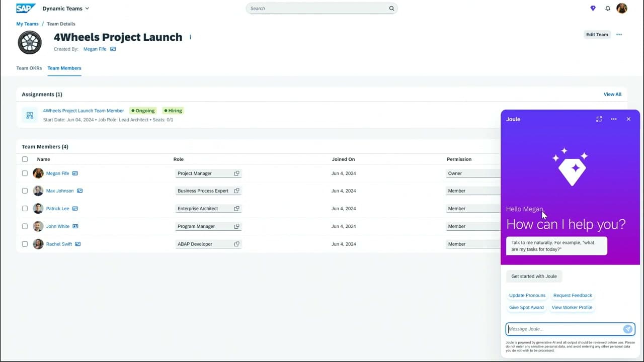
Task: Open the Dynamic Teams dropdown
Action: point(66,9)
